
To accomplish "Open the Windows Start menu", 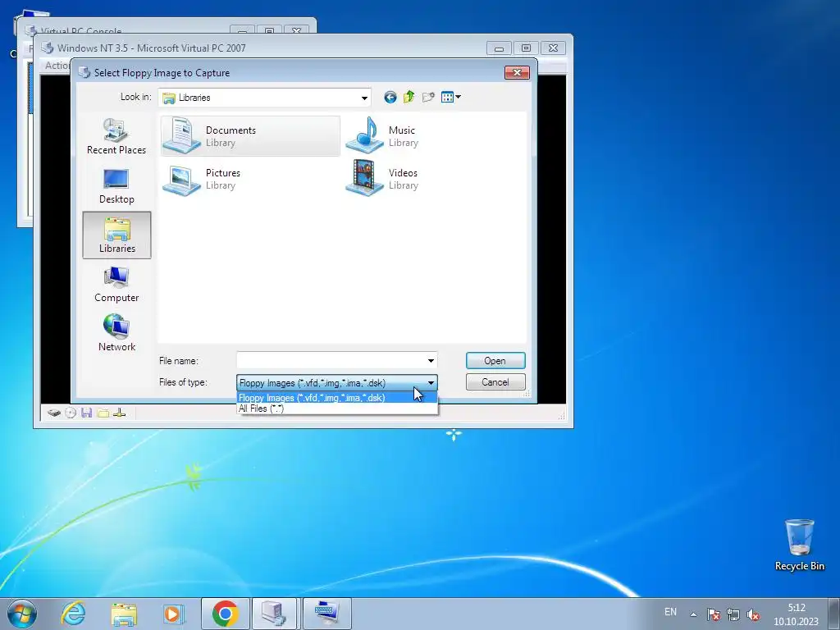I will (22, 614).
